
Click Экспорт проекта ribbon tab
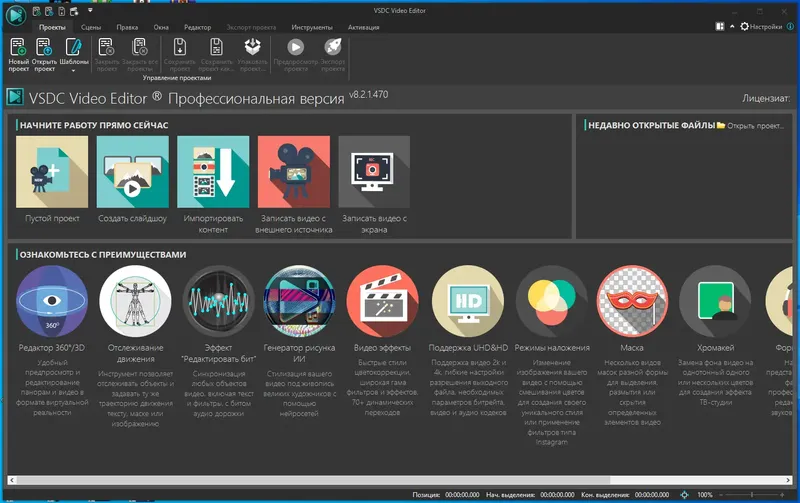tap(251, 27)
